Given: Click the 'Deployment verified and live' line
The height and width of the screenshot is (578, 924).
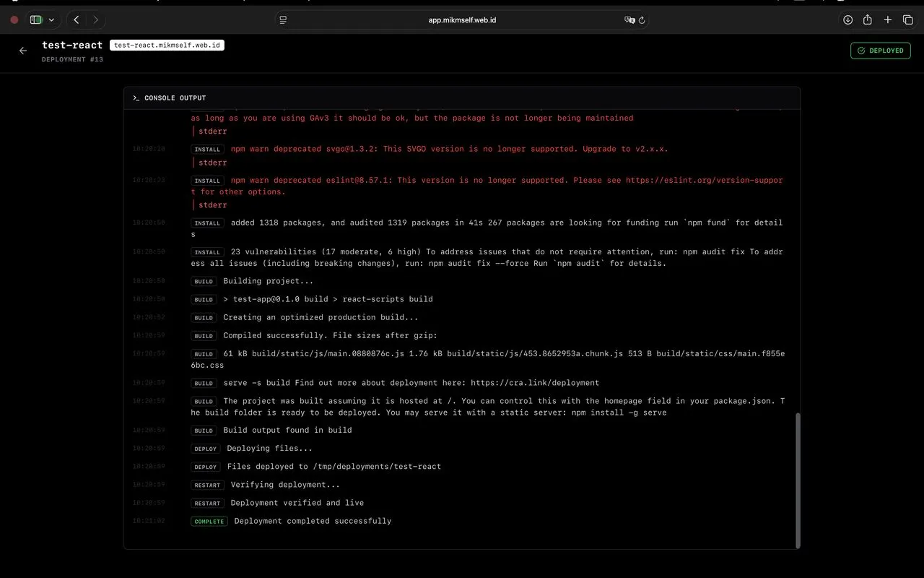Looking at the screenshot, I should (x=297, y=503).
